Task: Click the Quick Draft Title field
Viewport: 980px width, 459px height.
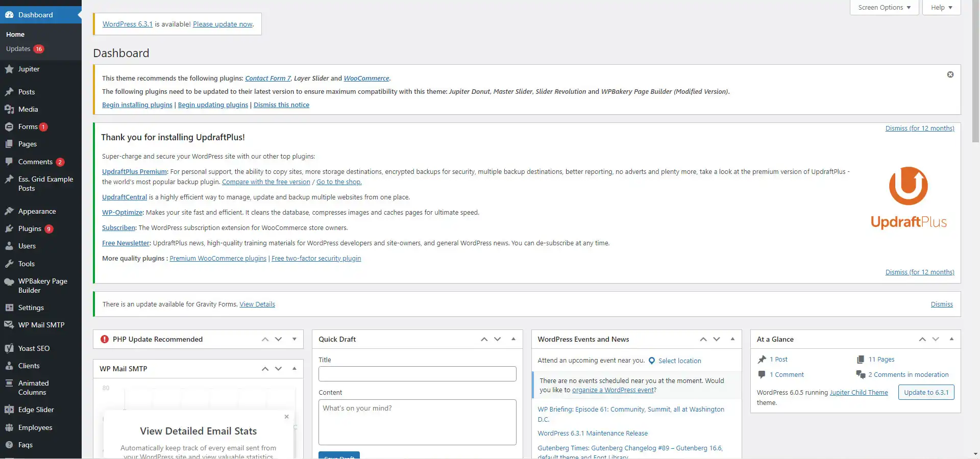Action: (417, 374)
